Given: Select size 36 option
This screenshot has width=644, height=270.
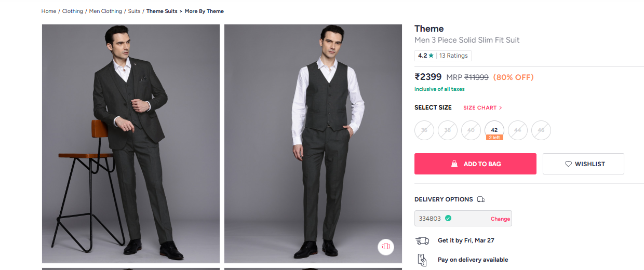Looking at the screenshot, I should [424, 130].
